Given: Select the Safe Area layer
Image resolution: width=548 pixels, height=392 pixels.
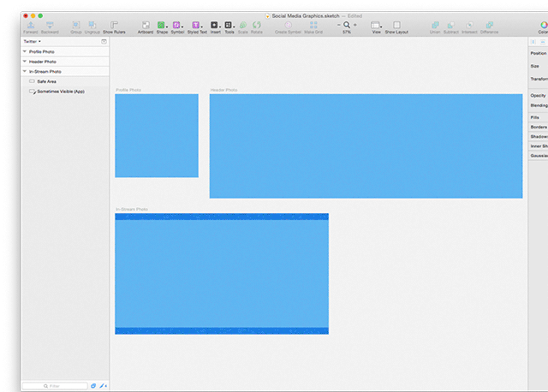Looking at the screenshot, I should [x=65, y=81].
